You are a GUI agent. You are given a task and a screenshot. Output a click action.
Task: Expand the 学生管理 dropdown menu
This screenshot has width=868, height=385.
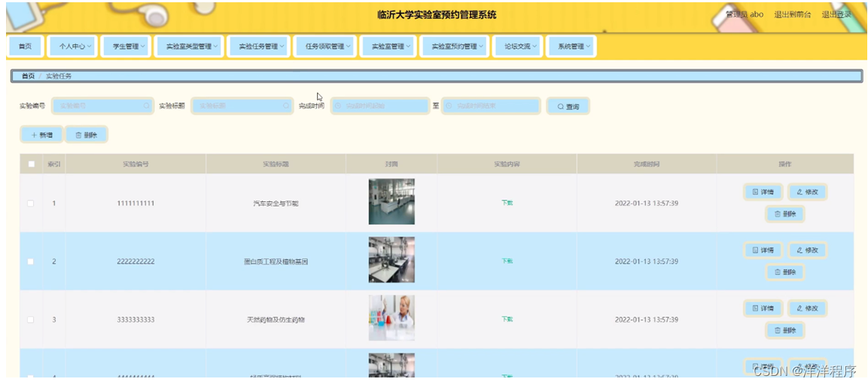(x=125, y=47)
